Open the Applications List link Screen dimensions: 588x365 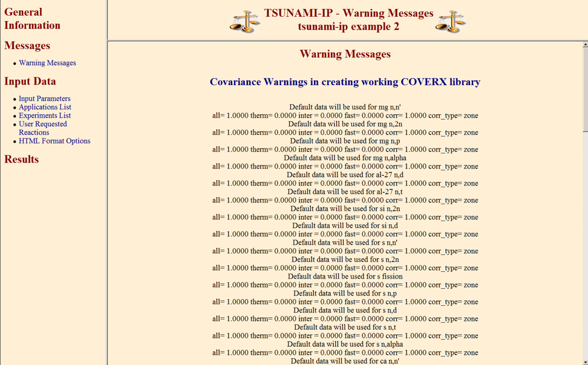[45, 107]
